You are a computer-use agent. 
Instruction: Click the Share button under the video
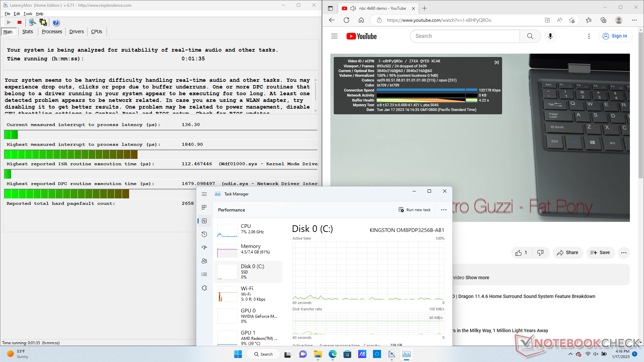tap(568, 253)
